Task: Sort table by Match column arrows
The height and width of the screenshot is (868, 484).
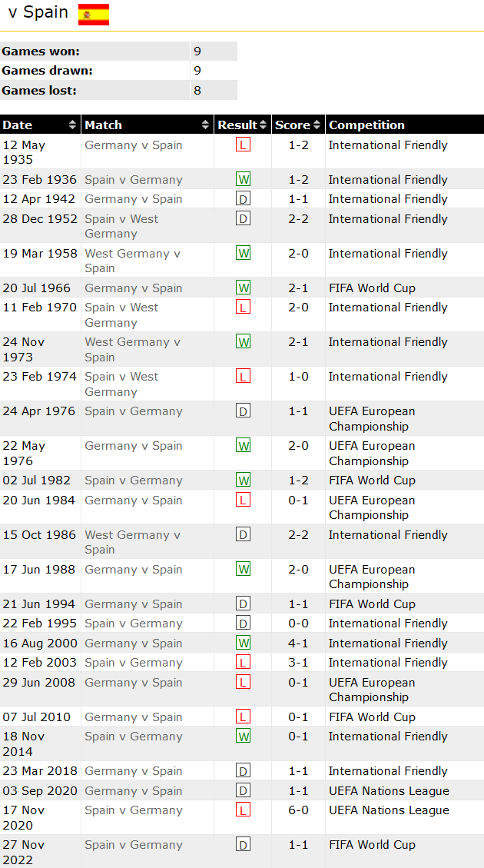Action: click(x=206, y=125)
